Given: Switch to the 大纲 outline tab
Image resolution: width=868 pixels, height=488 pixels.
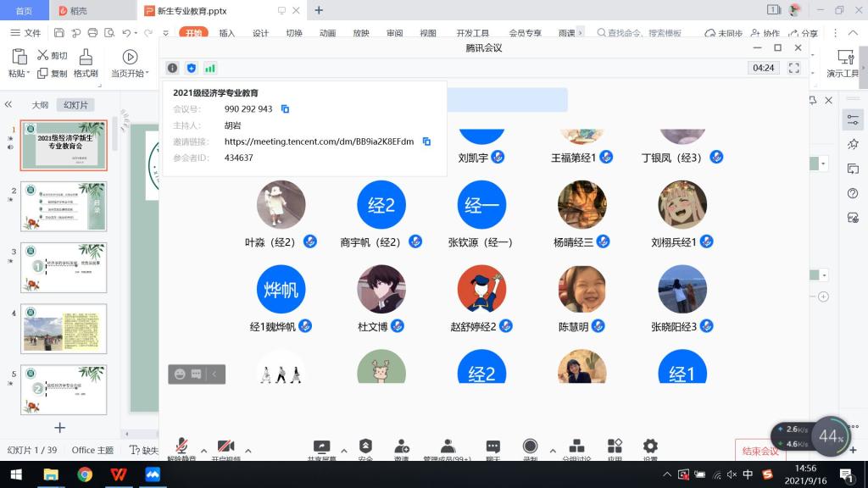Looking at the screenshot, I should pyautogui.click(x=40, y=105).
